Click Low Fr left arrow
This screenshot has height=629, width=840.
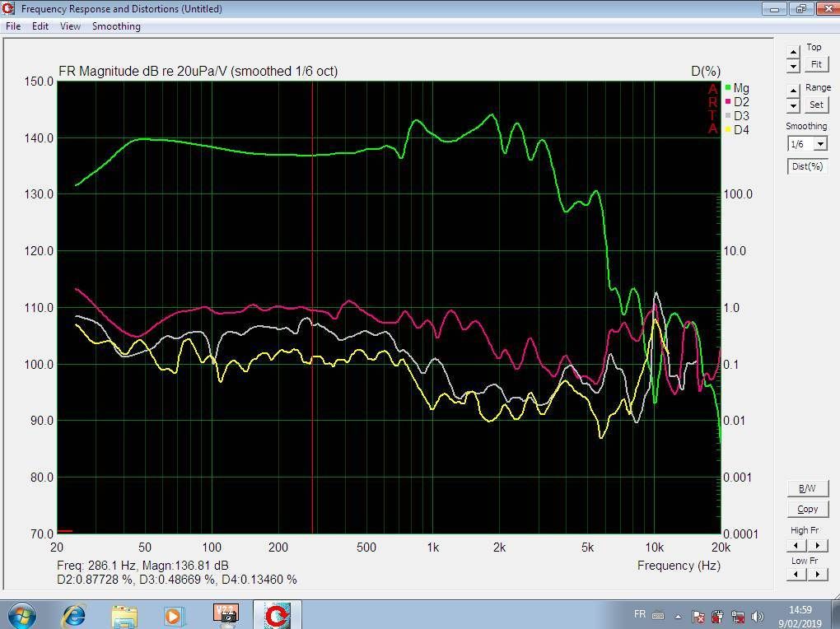tap(796, 575)
